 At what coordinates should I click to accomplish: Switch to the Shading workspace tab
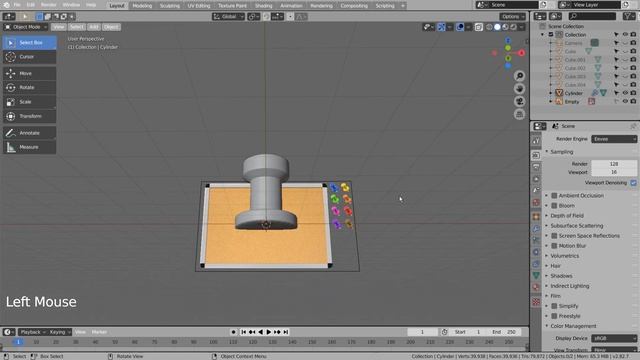coord(263,6)
